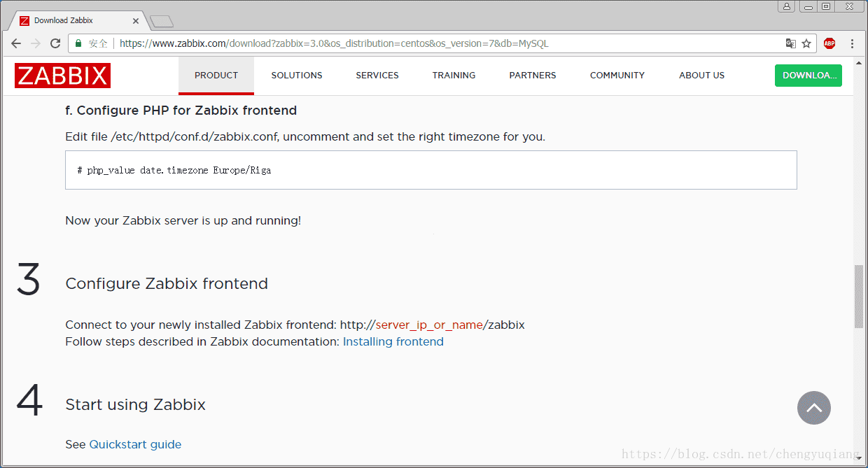Click the page vertical scrollbar thumb
This screenshot has height=468, width=868.
[x=859, y=297]
